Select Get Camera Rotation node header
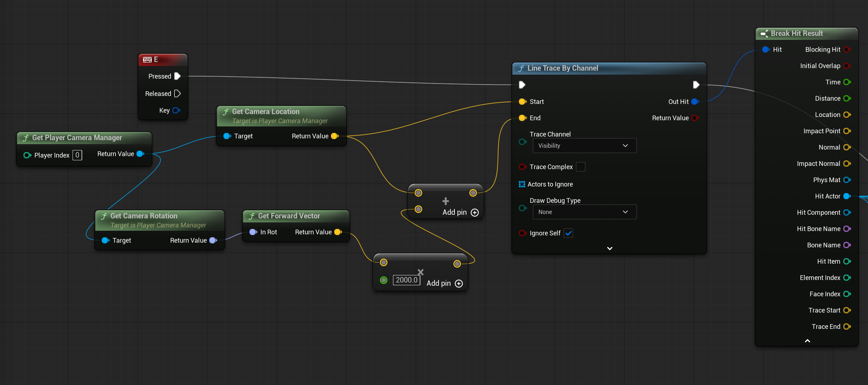The width and height of the screenshot is (868, 385). click(x=160, y=220)
